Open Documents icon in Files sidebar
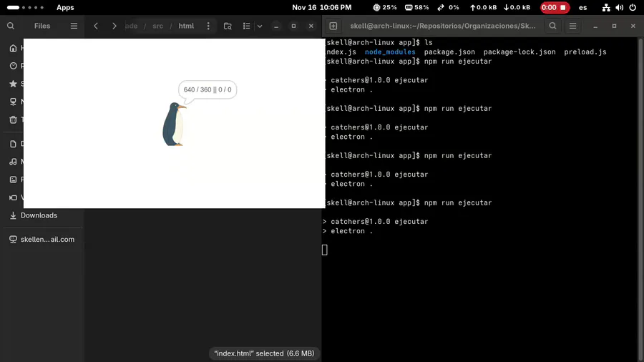This screenshot has height=362, width=644. coord(13,144)
